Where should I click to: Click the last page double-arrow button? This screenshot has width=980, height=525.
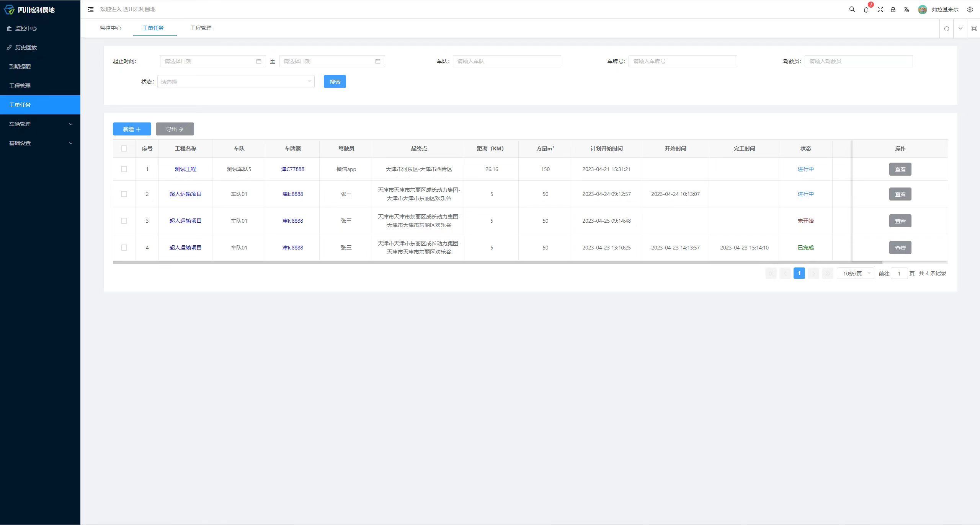click(828, 273)
